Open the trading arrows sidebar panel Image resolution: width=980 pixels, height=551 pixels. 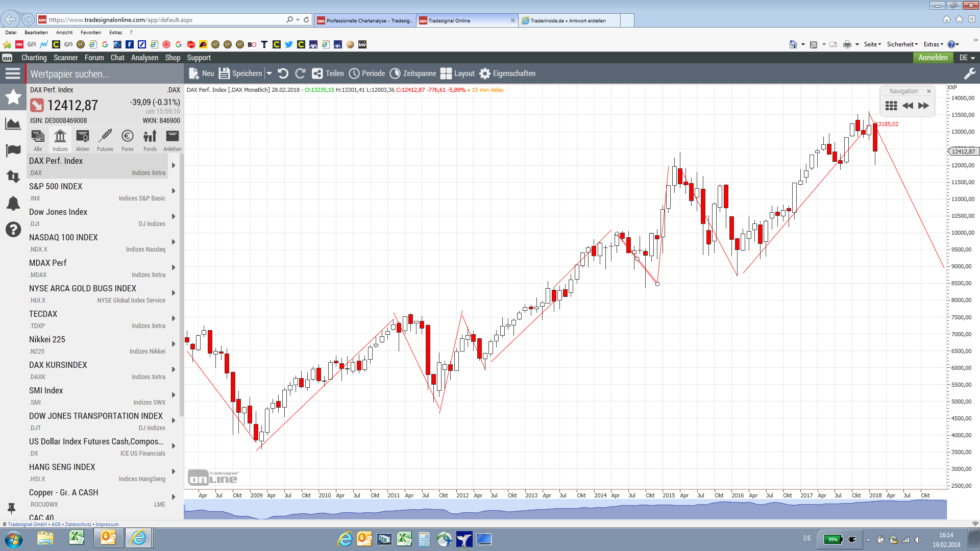click(x=13, y=177)
